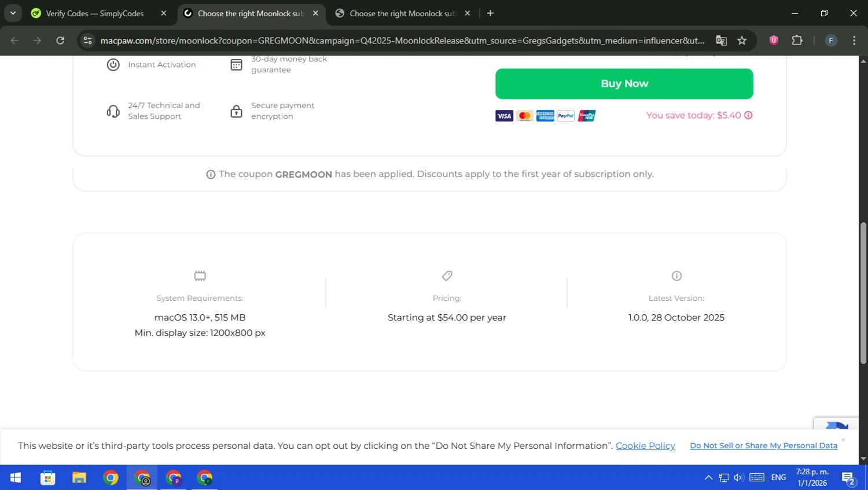Open the Windows Start menu
This screenshot has width=868, height=490.
click(x=16, y=478)
